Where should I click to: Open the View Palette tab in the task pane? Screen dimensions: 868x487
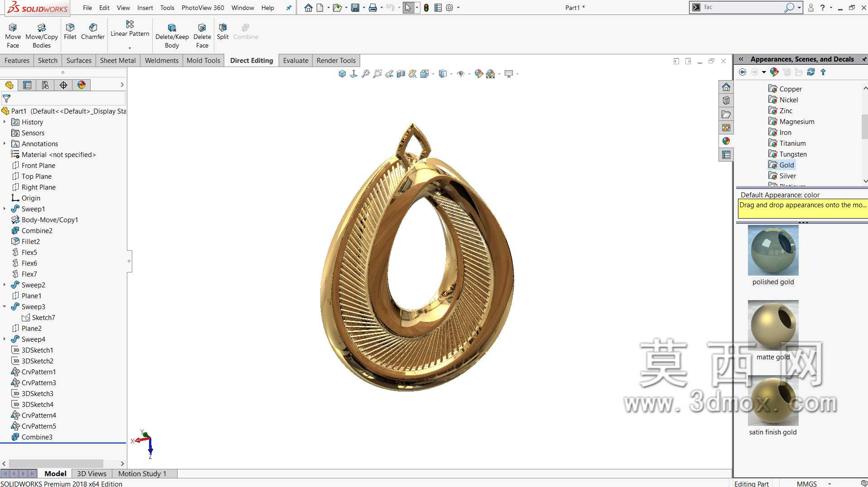[x=726, y=128]
